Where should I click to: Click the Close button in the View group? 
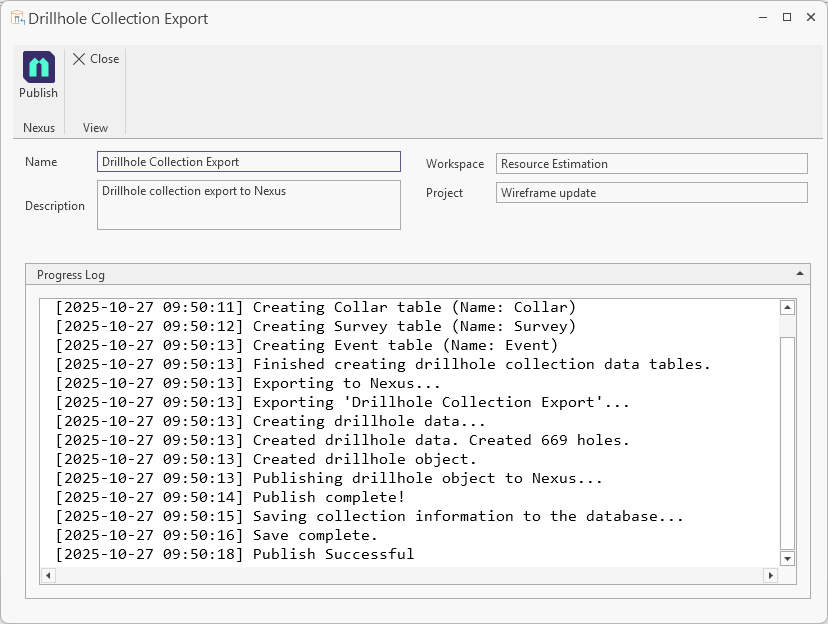coord(96,59)
